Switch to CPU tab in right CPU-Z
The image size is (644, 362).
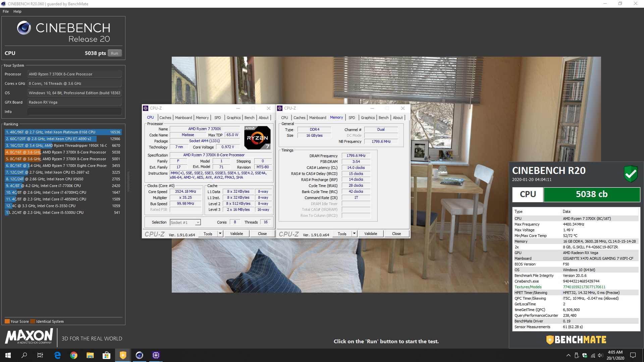tap(284, 118)
